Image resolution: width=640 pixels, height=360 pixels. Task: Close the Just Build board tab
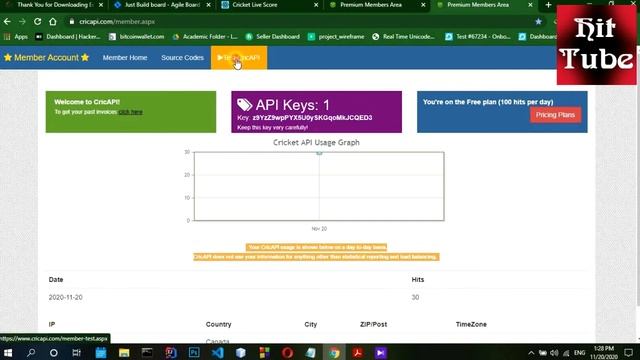click(x=209, y=5)
